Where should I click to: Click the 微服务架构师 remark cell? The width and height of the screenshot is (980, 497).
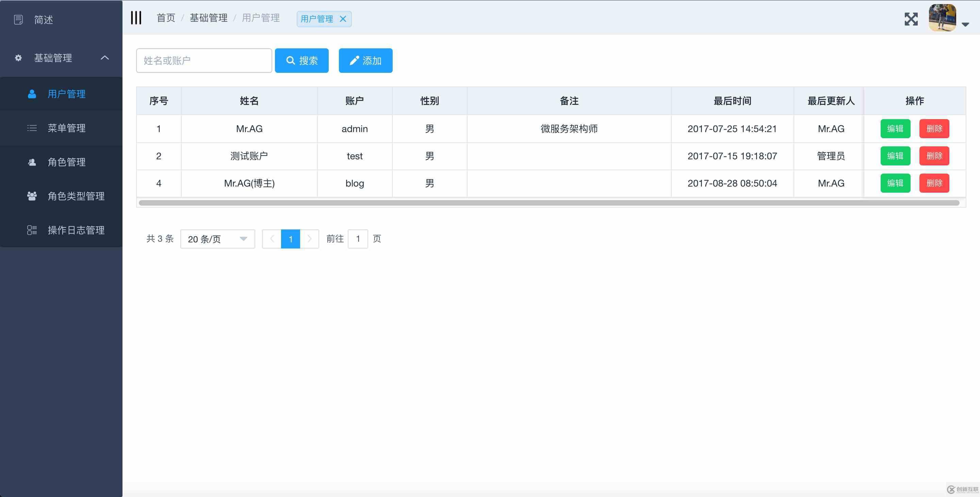click(x=569, y=129)
